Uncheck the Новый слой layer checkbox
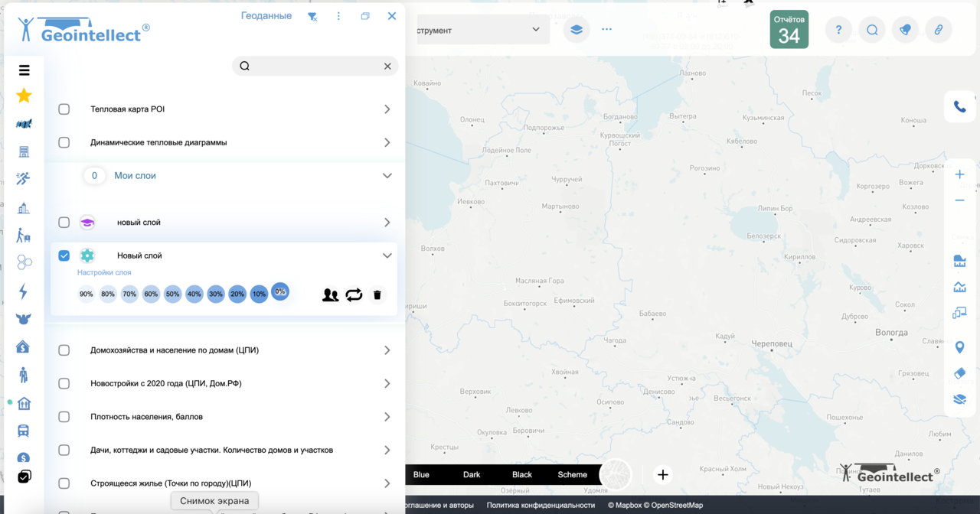980x514 pixels. [64, 255]
